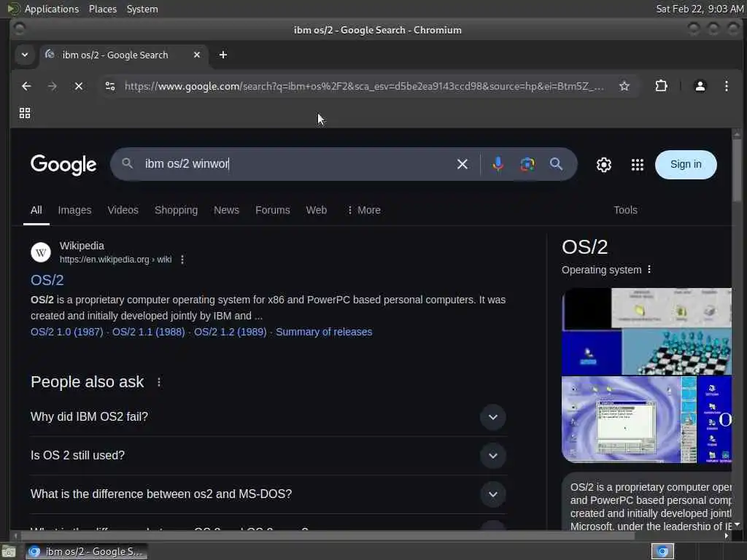Image resolution: width=747 pixels, height=560 pixels.
Task: Close the ibm os/2 Google Search tab
Action: [197, 55]
